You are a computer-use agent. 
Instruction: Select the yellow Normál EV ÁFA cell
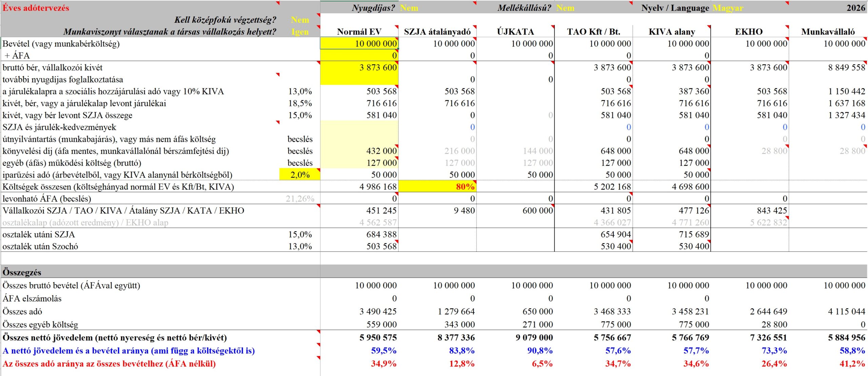click(359, 55)
